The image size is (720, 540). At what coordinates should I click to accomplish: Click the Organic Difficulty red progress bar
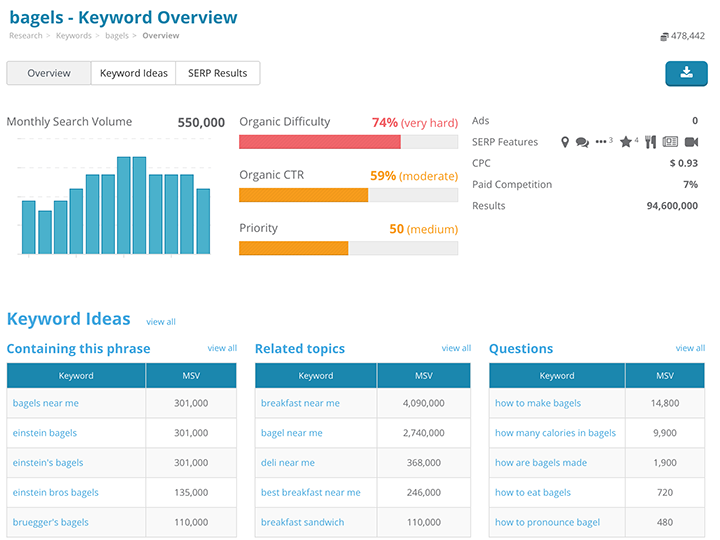pos(320,142)
